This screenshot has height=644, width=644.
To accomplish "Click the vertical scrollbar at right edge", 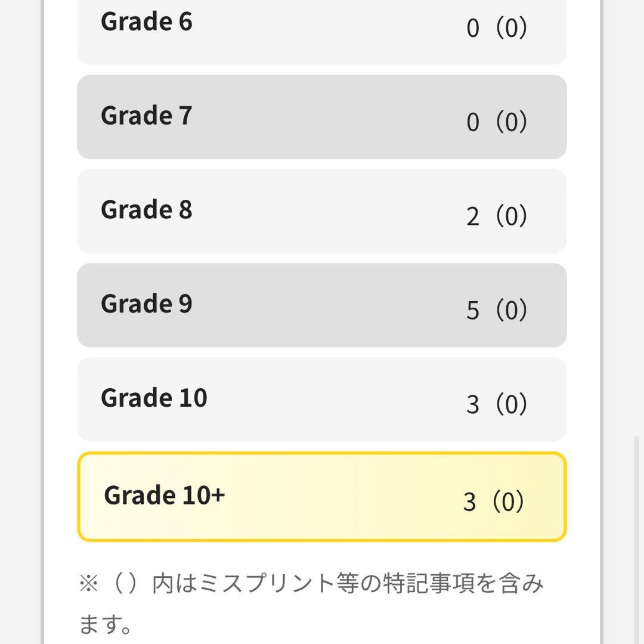I will (636, 537).
